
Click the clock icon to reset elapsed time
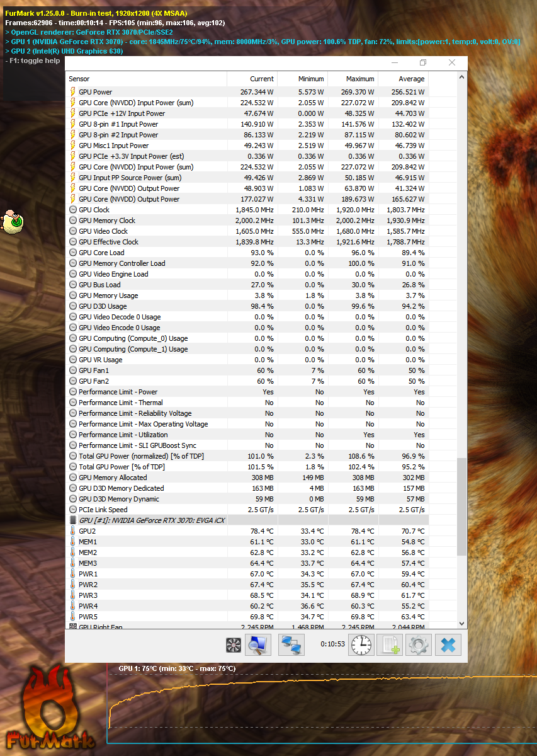click(361, 644)
